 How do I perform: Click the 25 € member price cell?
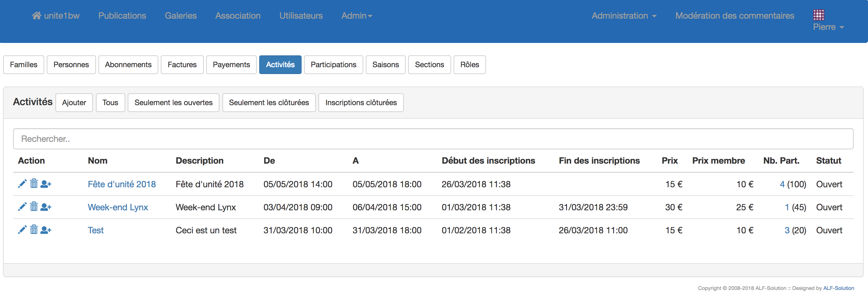point(745,207)
